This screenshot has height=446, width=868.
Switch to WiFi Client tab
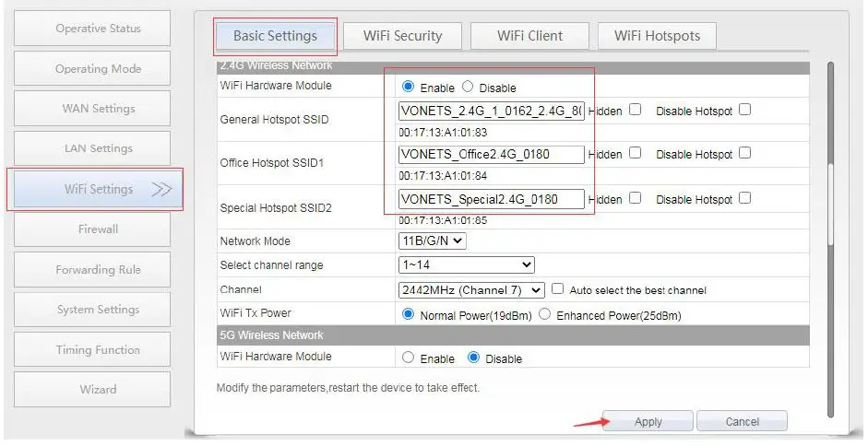pyautogui.click(x=529, y=36)
